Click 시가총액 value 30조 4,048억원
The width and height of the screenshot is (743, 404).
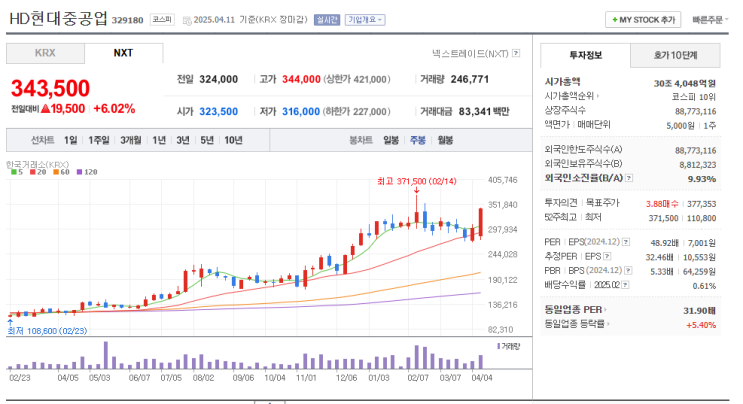(685, 84)
